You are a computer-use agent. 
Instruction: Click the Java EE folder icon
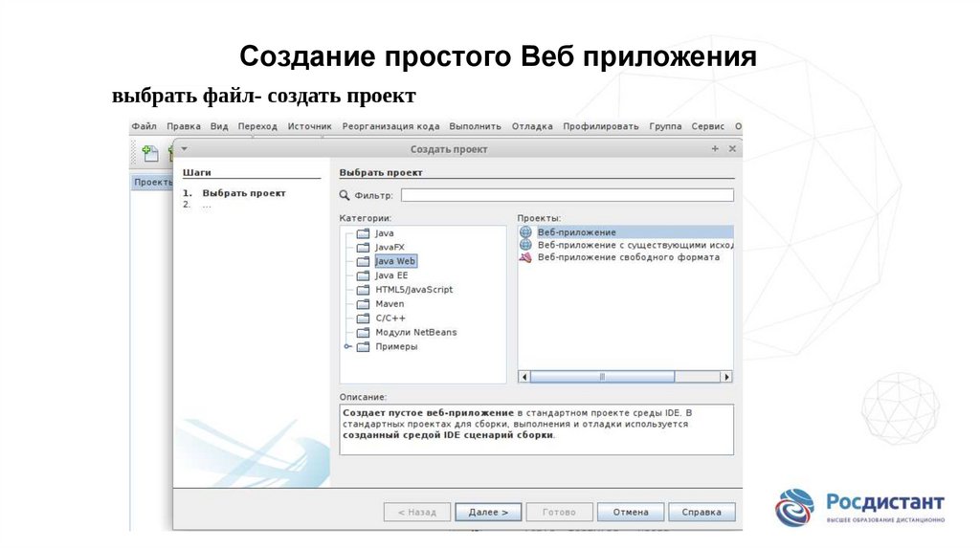pyautogui.click(x=363, y=275)
